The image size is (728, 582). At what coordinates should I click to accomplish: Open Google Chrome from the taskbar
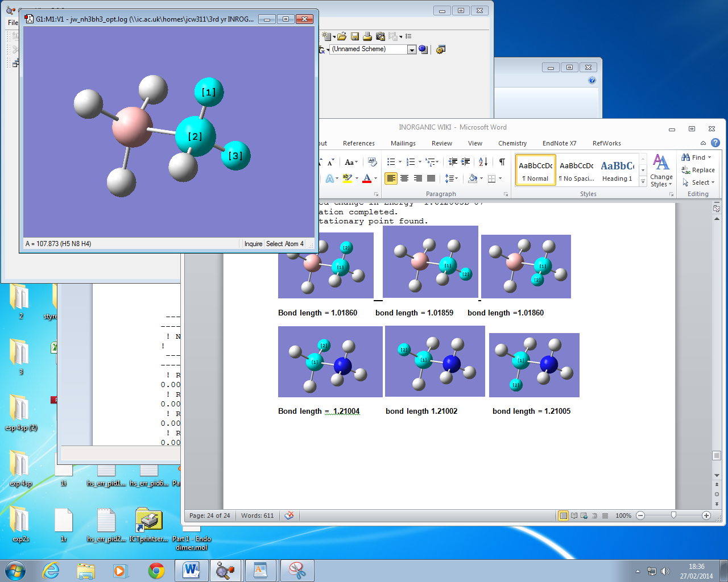click(156, 570)
